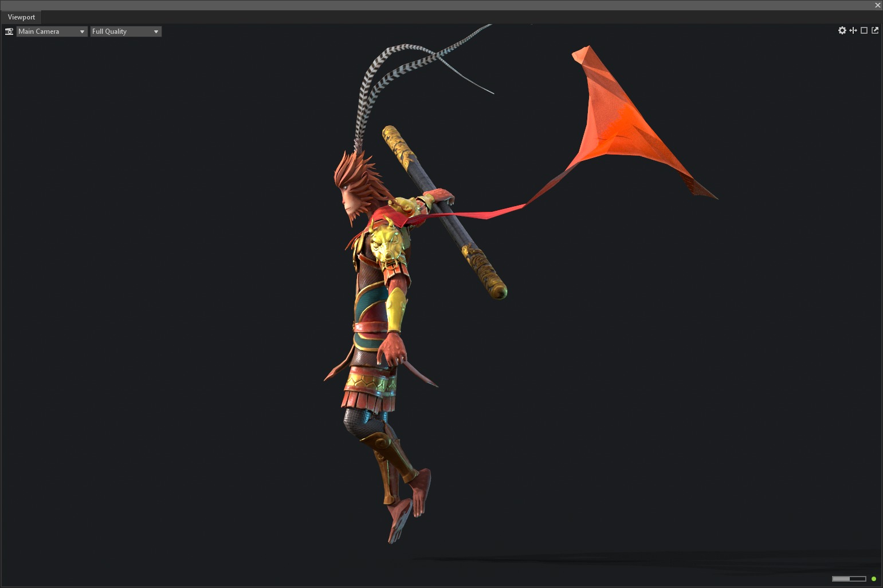Click the camera icon beside Main Camera
This screenshot has width=883, height=588.
pyautogui.click(x=9, y=31)
